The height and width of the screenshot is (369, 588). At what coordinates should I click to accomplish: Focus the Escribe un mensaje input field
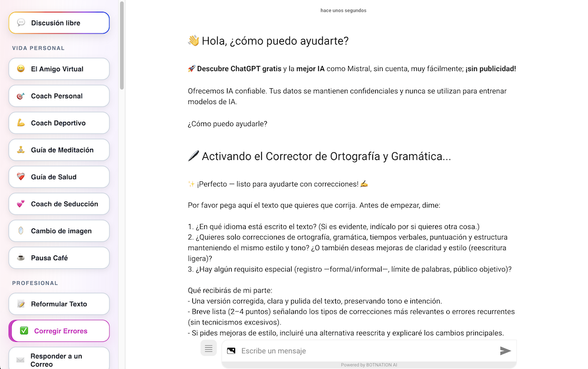pyautogui.click(x=365, y=351)
